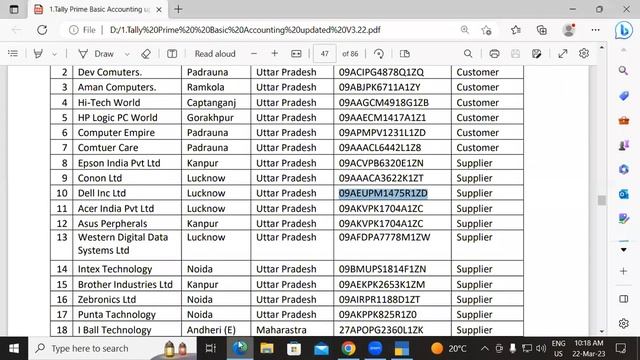The height and width of the screenshot is (360, 640).
Task: Open find in PDF search icon
Action: coord(468,53)
